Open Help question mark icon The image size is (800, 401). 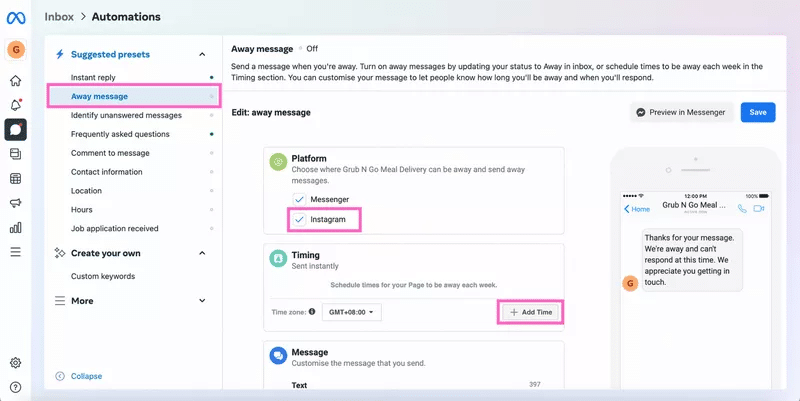coord(16,387)
